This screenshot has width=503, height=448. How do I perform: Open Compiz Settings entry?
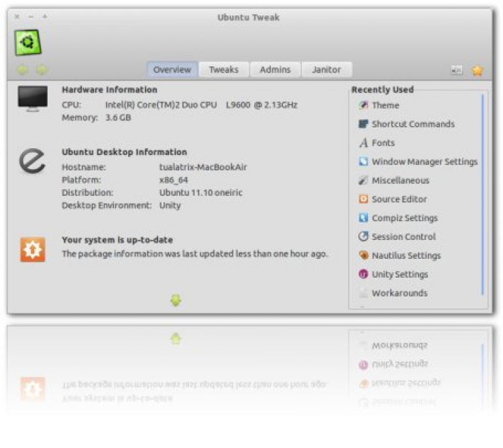pyautogui.click(x=405, y=218)
